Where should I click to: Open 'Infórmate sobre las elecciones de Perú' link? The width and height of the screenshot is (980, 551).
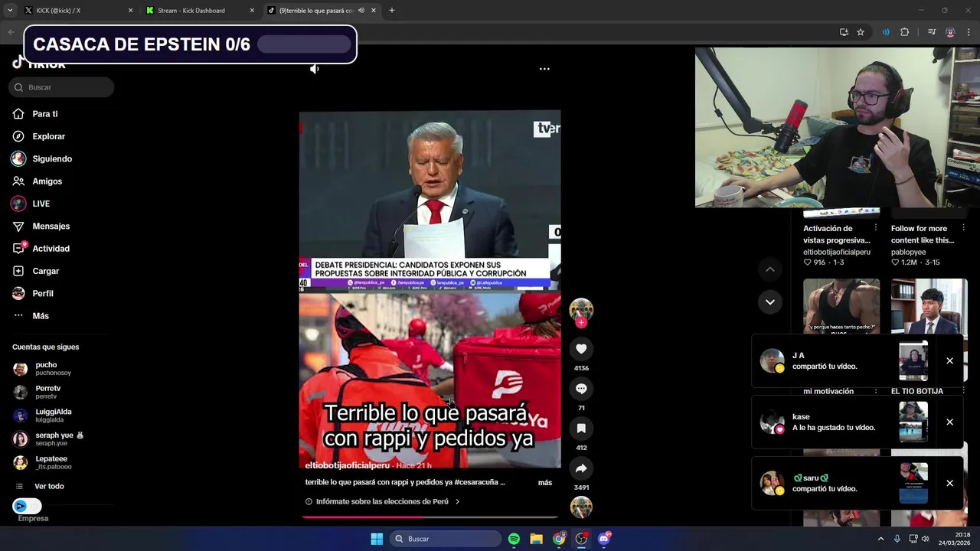point(382,502)
